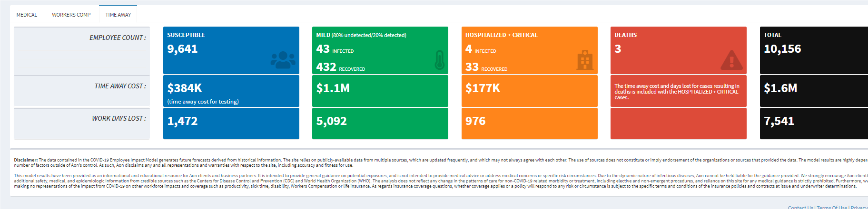Viewport: 868px width, 209px height.
Task: Click the thermometer icon in Mild card
Action: (x=439, y=60)
